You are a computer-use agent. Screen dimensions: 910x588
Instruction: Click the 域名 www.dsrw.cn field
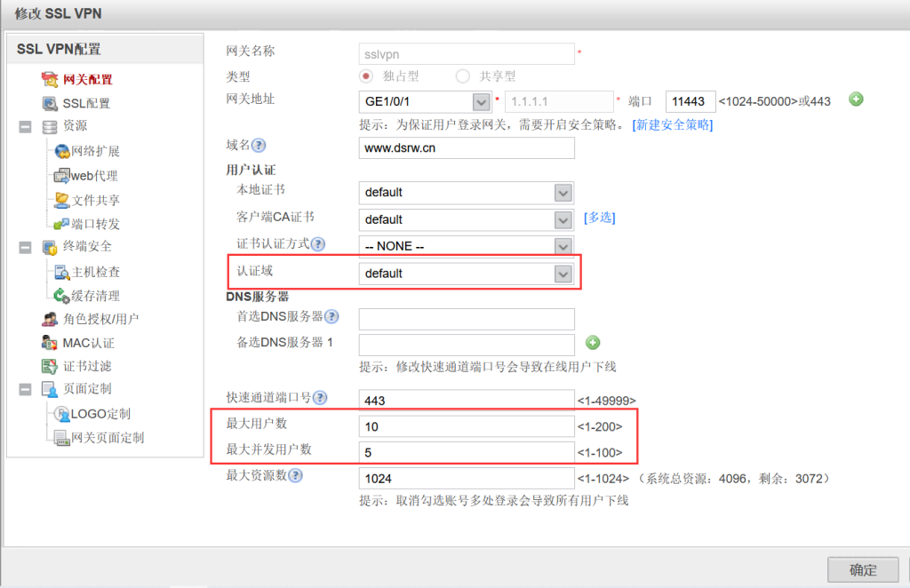467,147
